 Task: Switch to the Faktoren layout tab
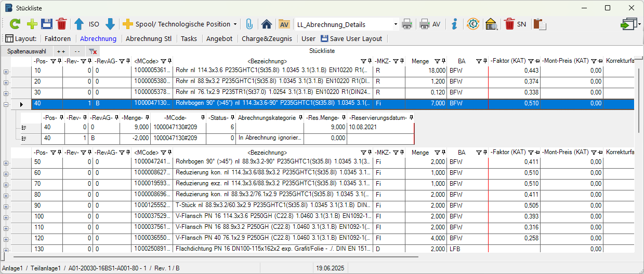tap(57, 38)
